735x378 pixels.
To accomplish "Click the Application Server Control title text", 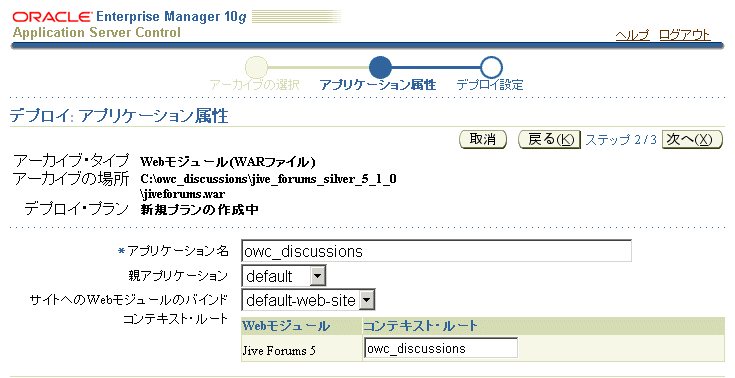I will pos(97,33).
